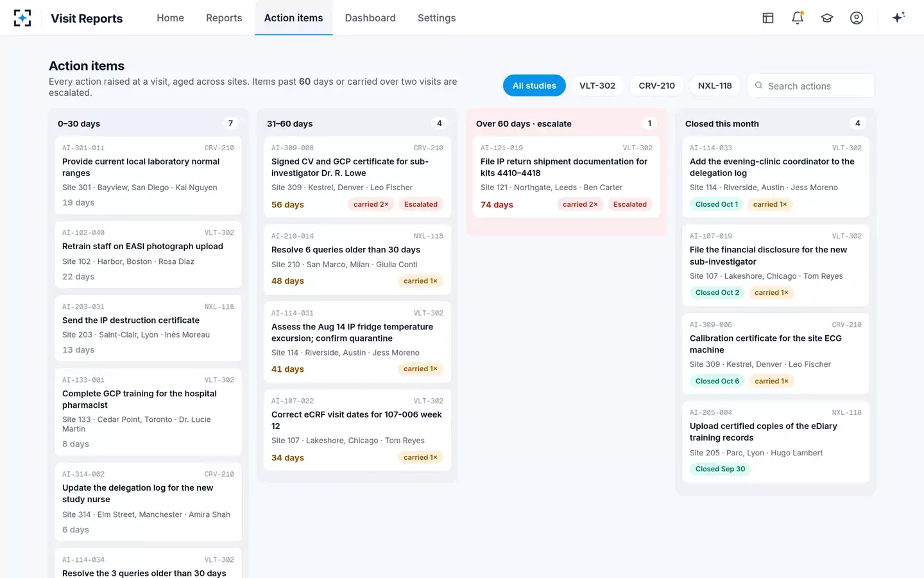Click carried 1× badge on 41 days card
This screenshot has width=924, height=578.
click(x=420, y=369)
